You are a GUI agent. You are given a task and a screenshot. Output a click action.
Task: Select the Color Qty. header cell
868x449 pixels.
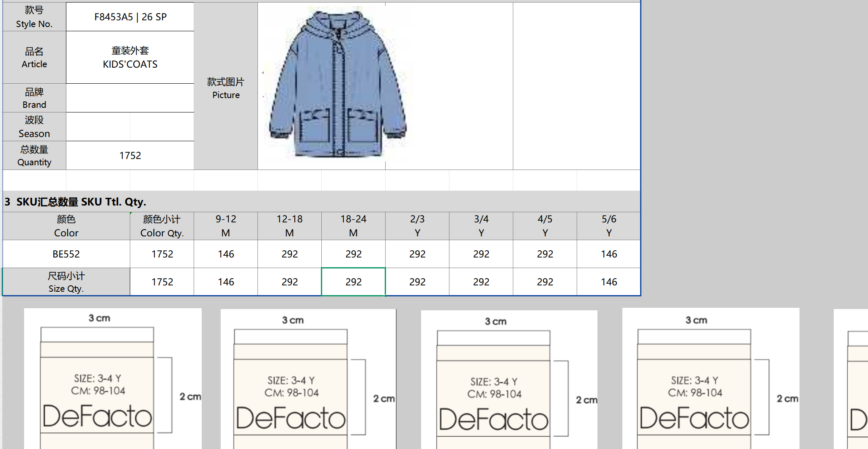click(x=162, y=226)
